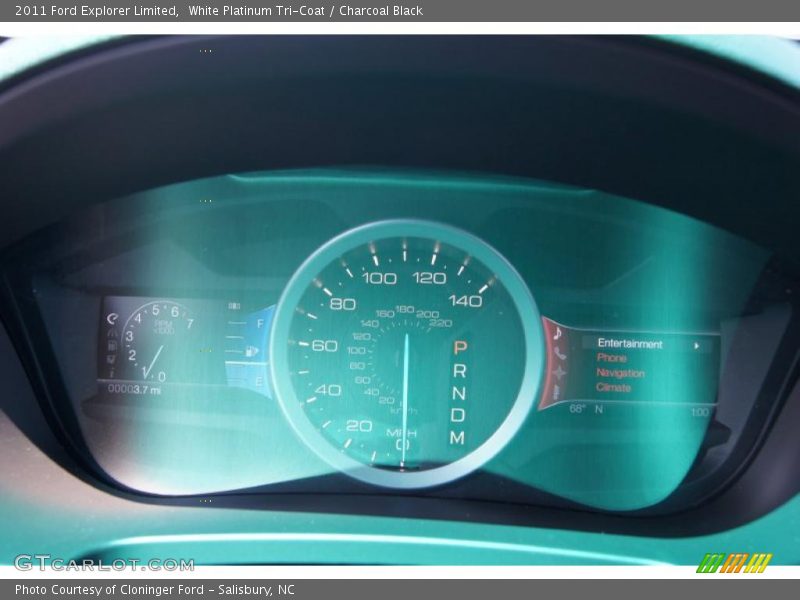The image size is (800, 600).
Task: Click the Photo Courtesy of Cloninger Ford caption
Action: click(x=155, y=589)
